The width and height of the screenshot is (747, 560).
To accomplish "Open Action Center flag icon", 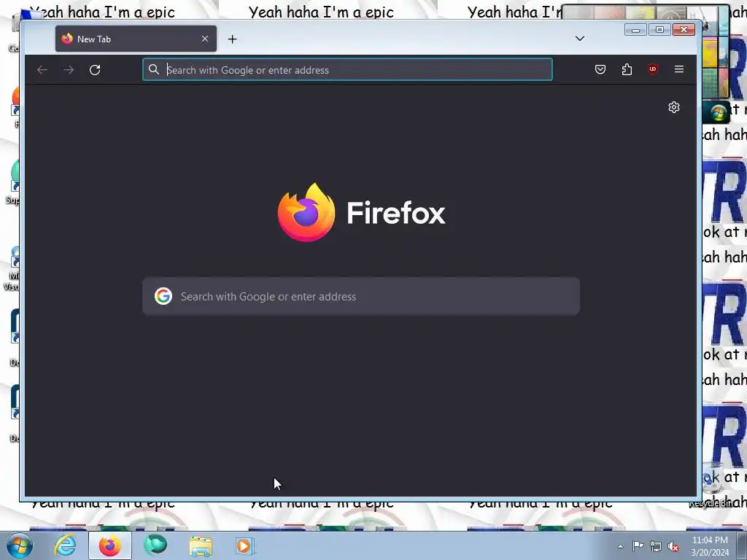I will (x=638, y=546).
